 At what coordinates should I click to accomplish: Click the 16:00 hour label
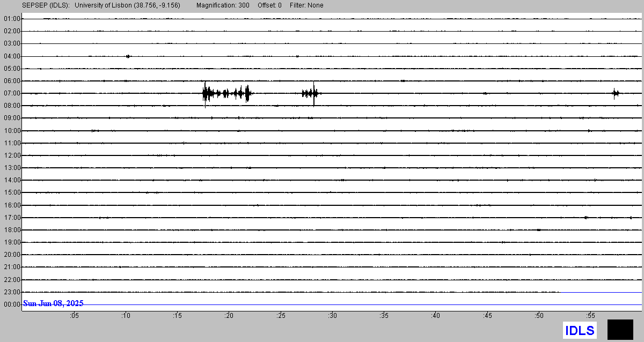click(x=12, y=205)
